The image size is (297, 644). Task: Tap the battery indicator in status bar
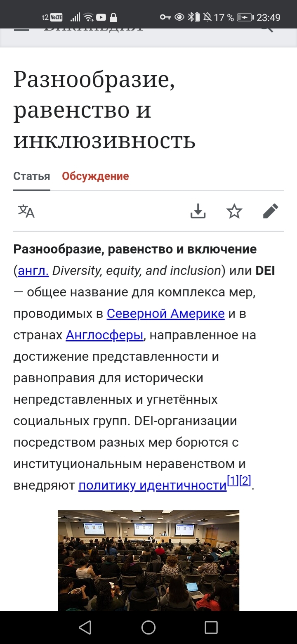(245, 17)
